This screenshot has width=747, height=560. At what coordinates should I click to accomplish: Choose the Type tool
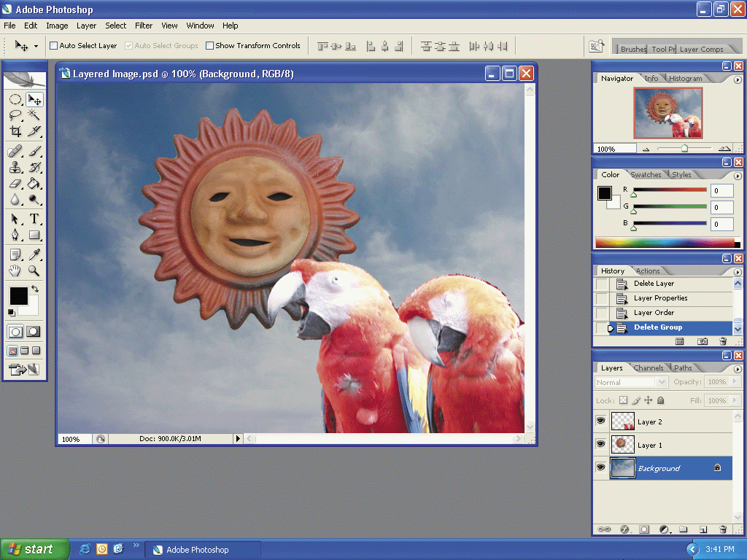34,219
